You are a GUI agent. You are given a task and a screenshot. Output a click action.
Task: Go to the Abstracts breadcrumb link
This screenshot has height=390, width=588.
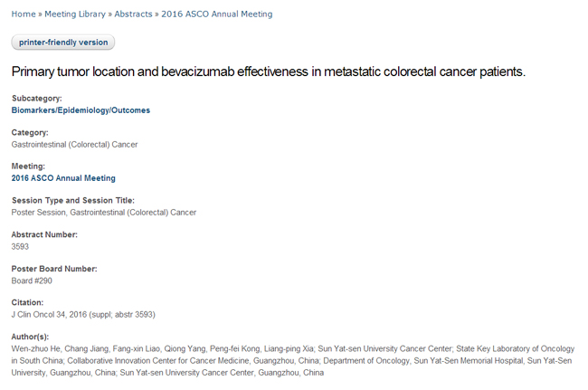[133, 14]
